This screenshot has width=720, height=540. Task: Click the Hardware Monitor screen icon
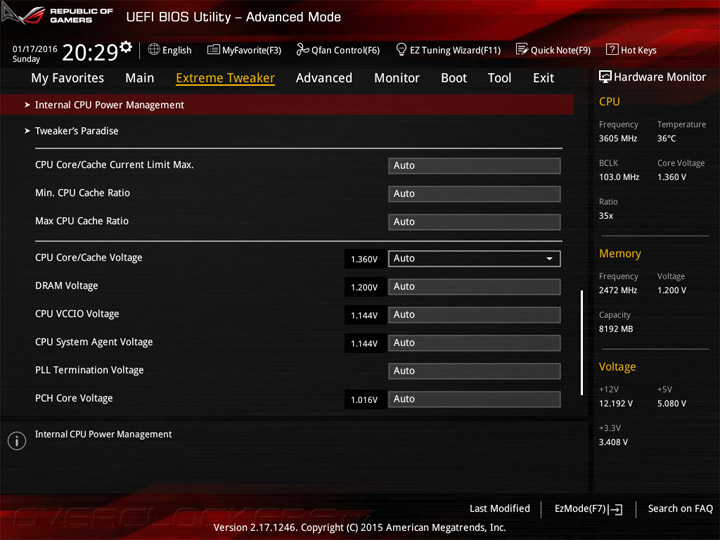pyautogui.click(x=605, y=77)
